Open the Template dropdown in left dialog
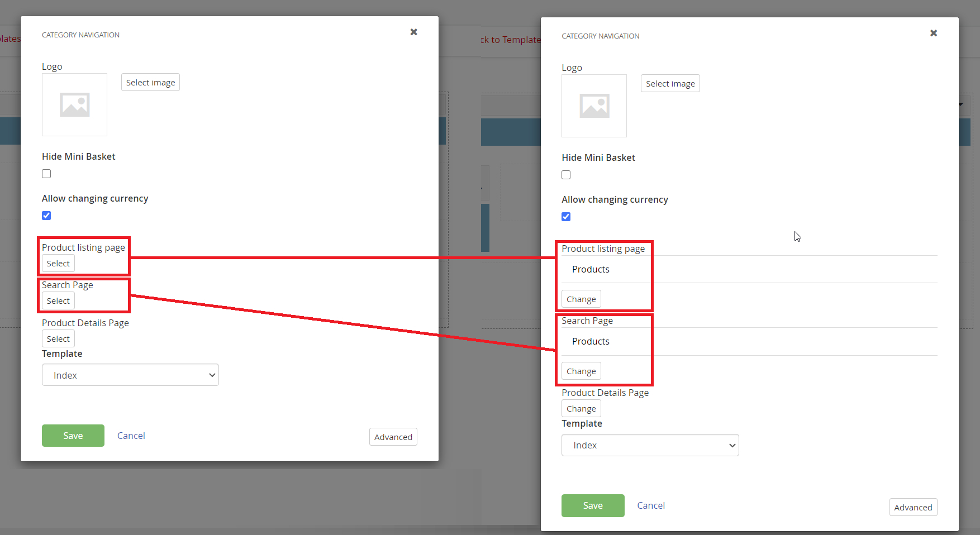This screenshot has height=535, width=980. [130, 375]
